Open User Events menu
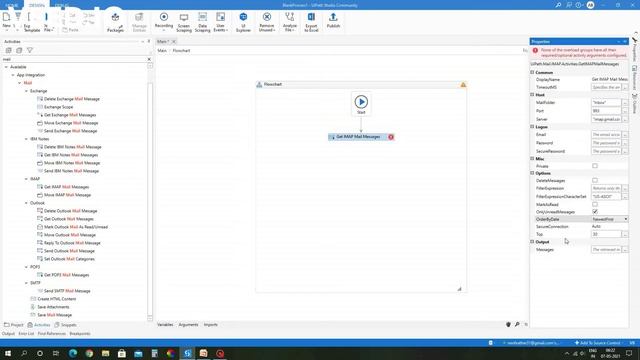The image size is (640, 360). tap(220, 22)
